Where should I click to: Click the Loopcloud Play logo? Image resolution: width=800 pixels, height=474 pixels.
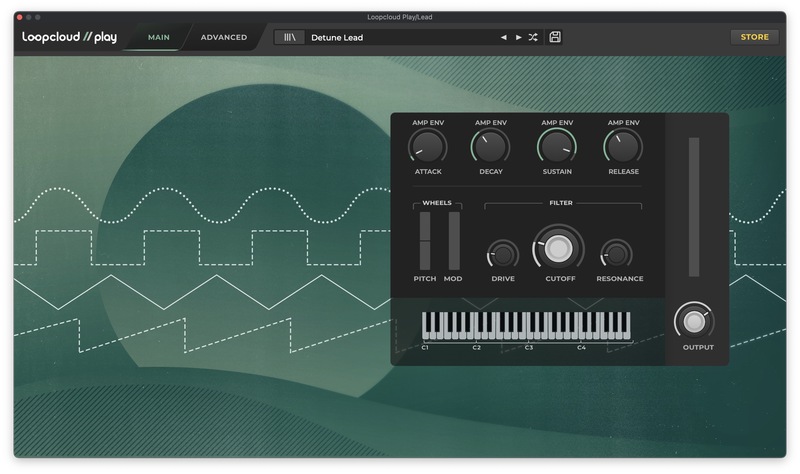pos(70,38)
